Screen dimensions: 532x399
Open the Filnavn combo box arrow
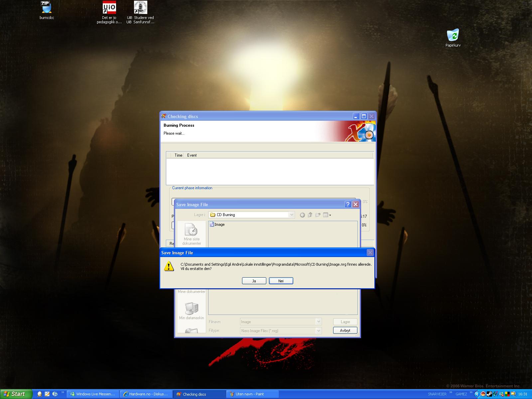tap(319, 322)
